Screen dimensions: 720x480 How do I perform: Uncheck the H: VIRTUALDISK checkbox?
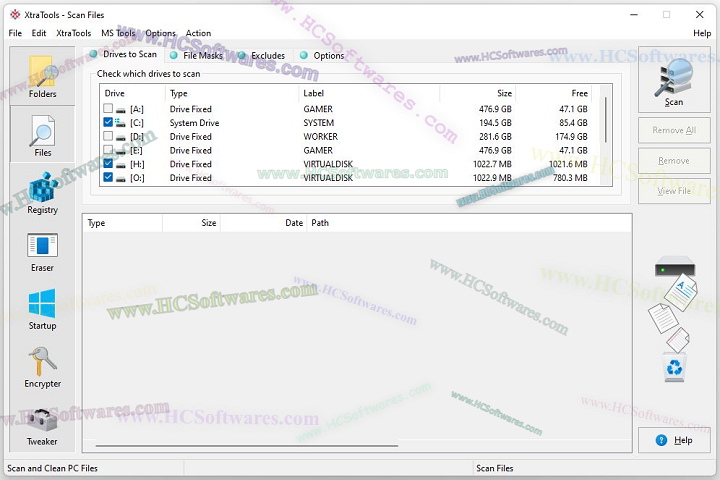pos(108,164)
